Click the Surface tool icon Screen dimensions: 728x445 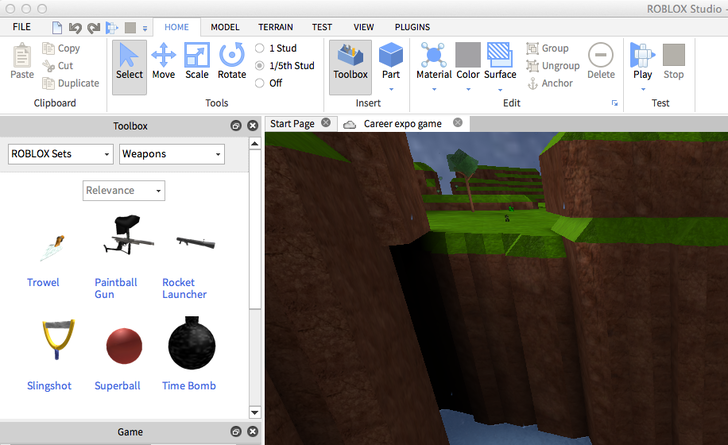click(500, 55)
